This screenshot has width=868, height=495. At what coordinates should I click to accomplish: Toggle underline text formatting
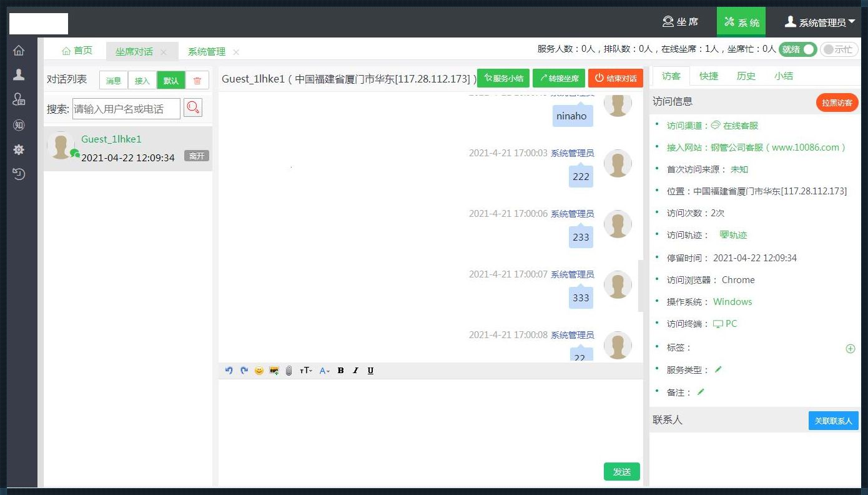[x=370, y=371]
